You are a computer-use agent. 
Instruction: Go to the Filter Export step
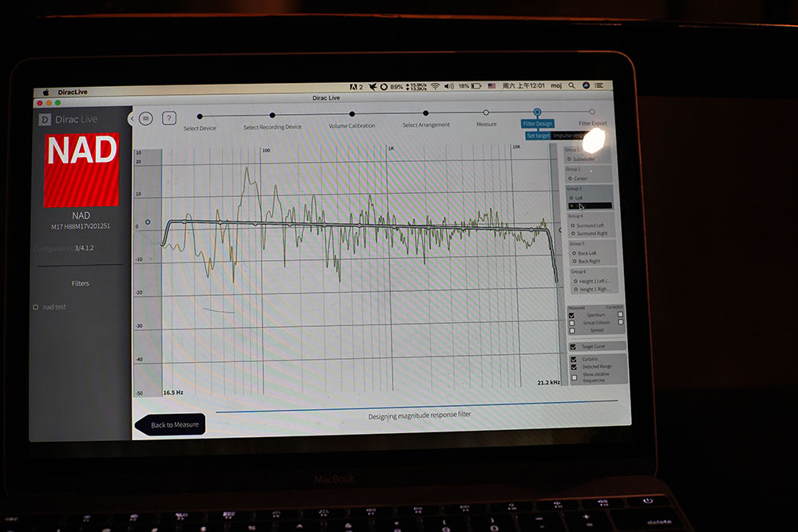592,117
